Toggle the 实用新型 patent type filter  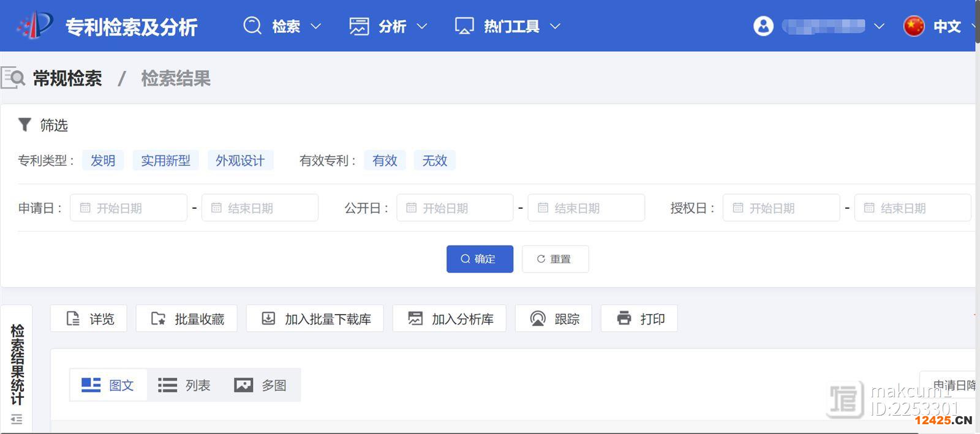[165, 161]
